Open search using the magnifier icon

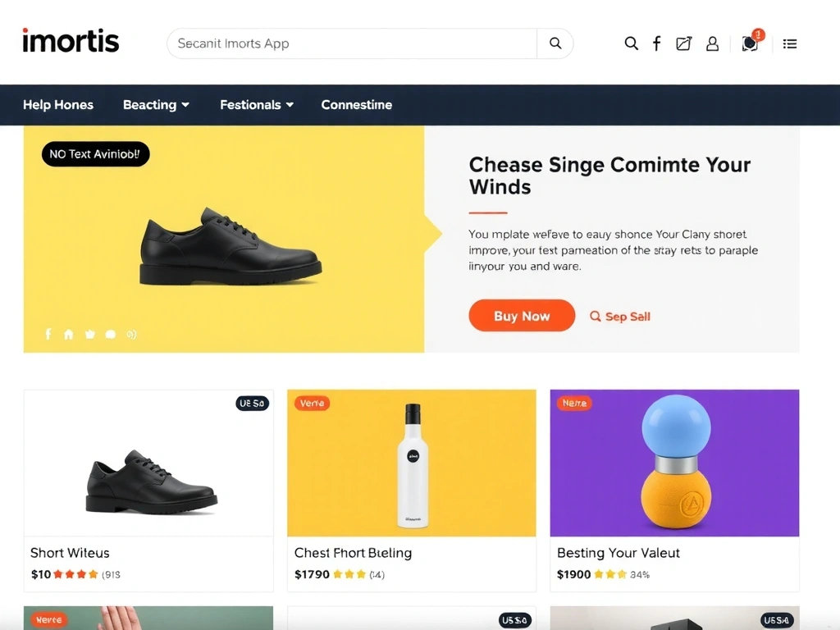point(631,43)
